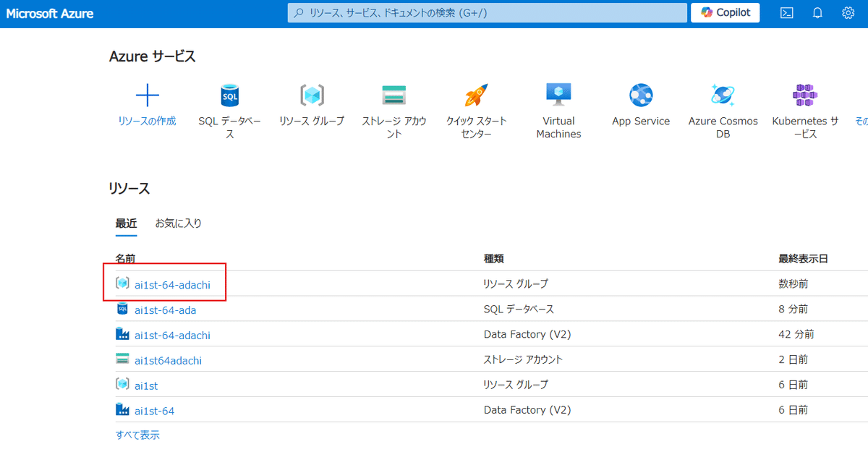Click the 8 分前 last-viewed cell

(793, 309)
